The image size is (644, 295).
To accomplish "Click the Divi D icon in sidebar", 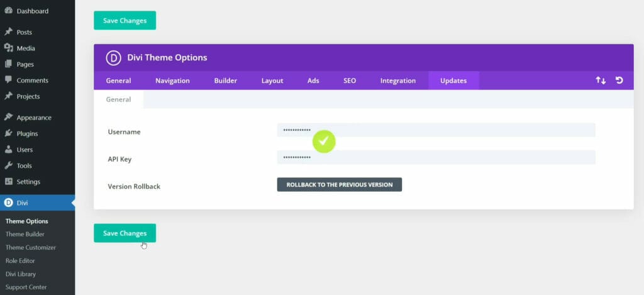I will 8,203.
